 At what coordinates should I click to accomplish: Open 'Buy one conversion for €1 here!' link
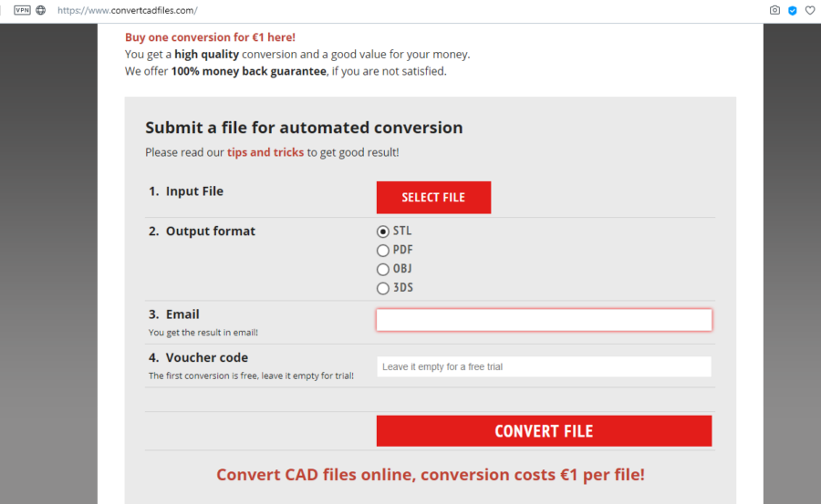210,37
